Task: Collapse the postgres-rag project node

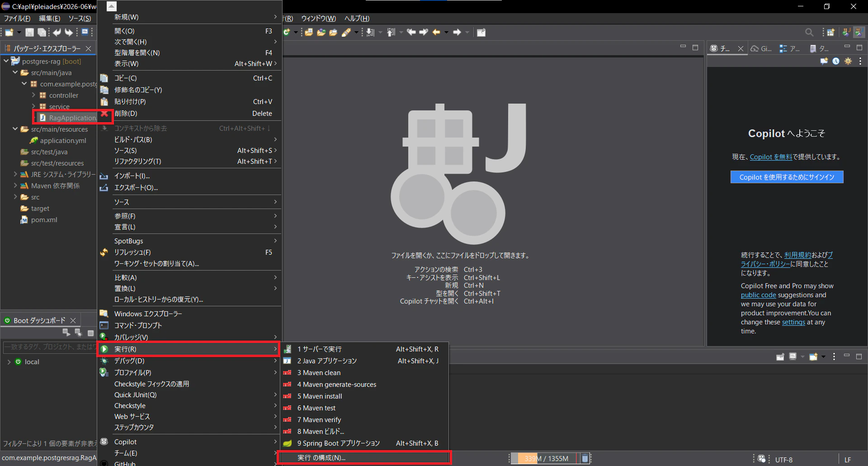Action: (x=6, y=61)
